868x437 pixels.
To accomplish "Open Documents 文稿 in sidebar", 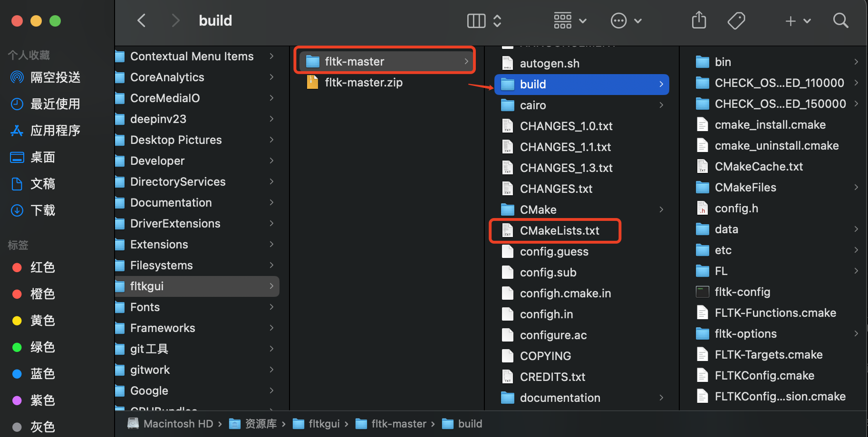I will [32, 183].
